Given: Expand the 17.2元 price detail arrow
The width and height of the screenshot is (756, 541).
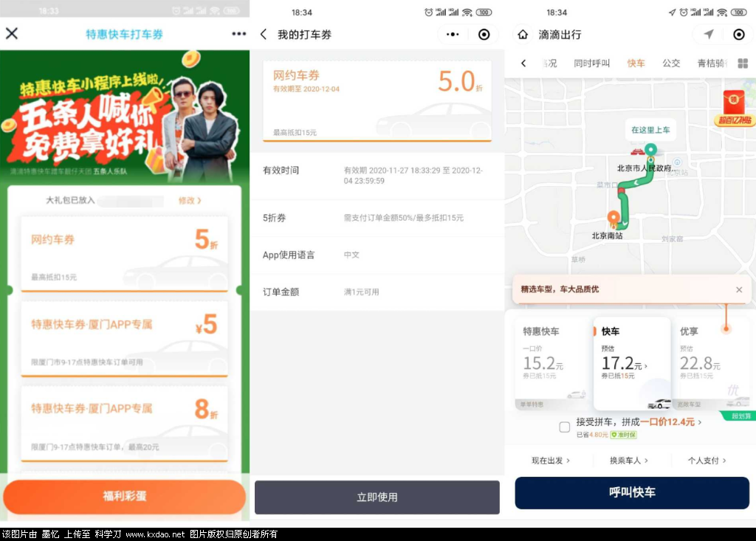Looking at the screenshot, I should coord(646,366).
